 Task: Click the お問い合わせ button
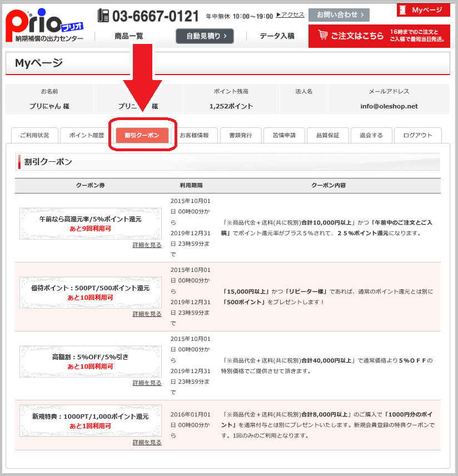click(339, 15)
